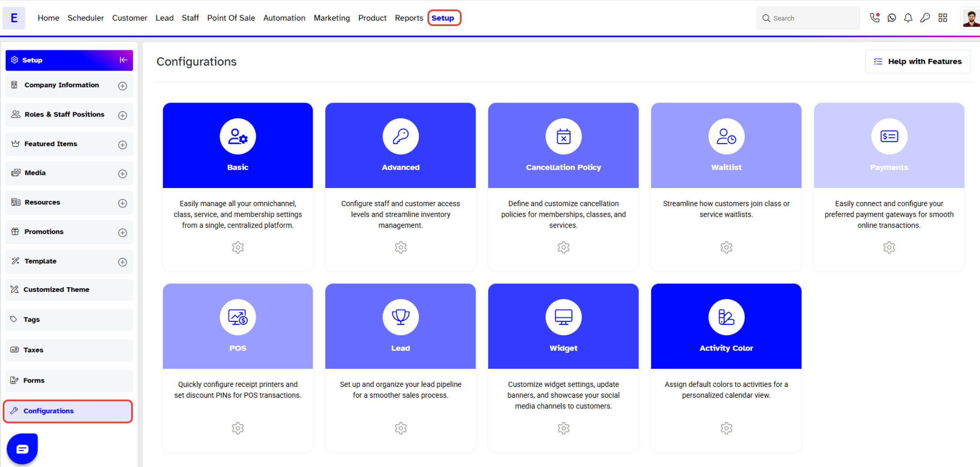Click the key icon in top bar
Screen dimensions: 980x467
925,18
